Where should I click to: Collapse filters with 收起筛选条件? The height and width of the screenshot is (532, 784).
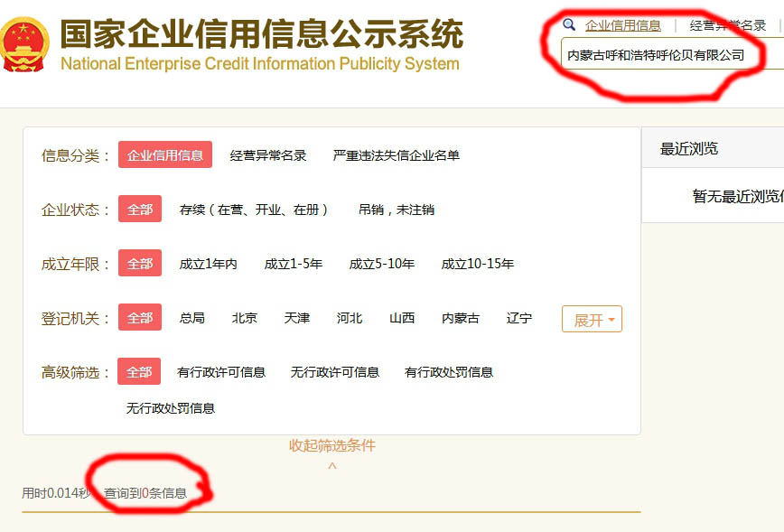click(331, 444)
